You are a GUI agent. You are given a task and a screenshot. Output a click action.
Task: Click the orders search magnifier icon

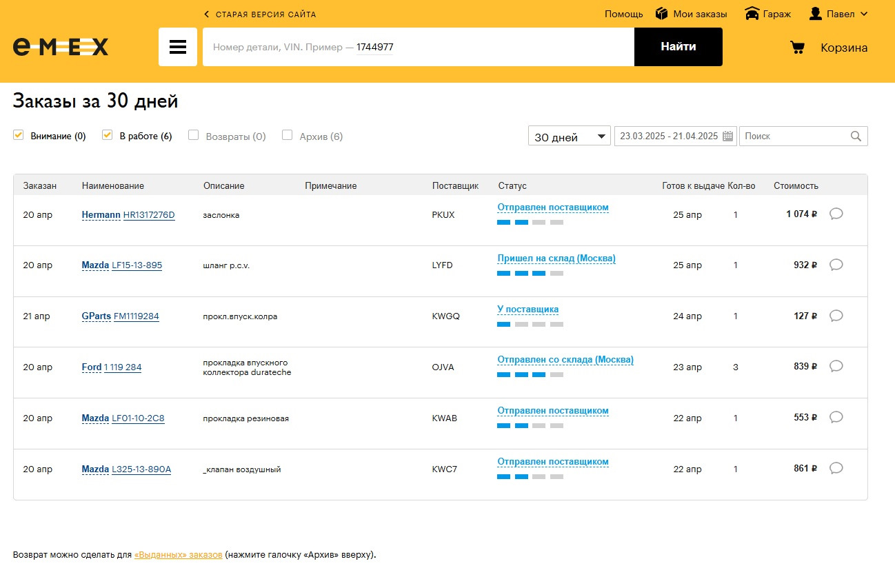click(856, 136)
